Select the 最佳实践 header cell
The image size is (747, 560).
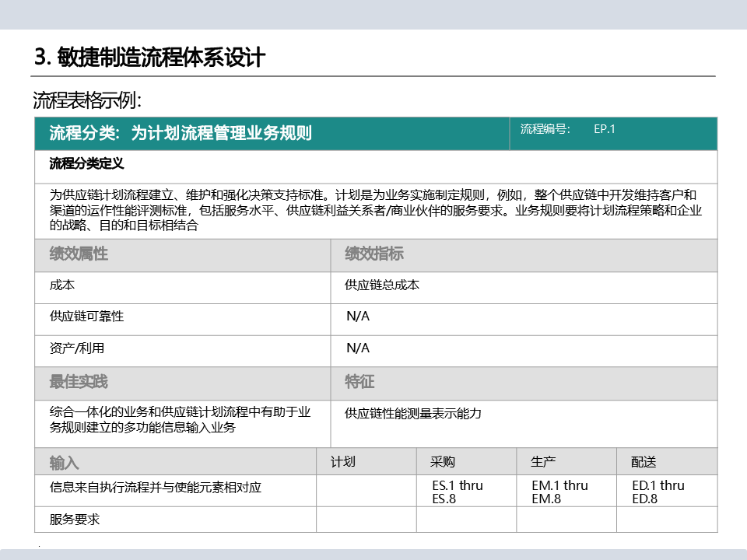coord(182,383)
